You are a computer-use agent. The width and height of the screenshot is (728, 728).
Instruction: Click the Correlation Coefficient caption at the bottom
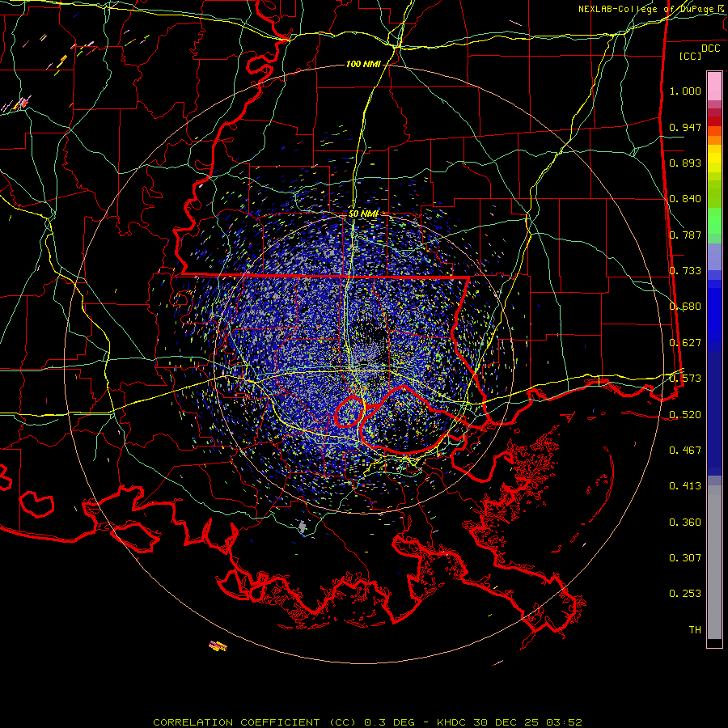click(x=367, y=722)
